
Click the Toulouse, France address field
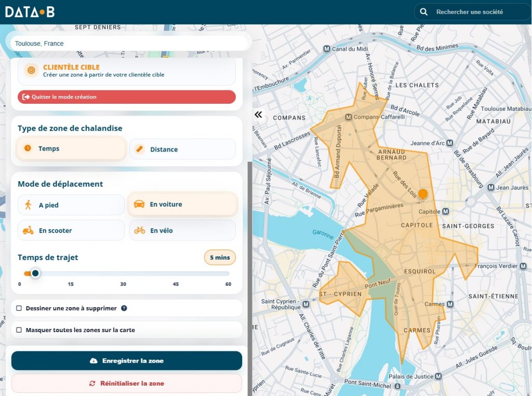click(x=129, y=44)
